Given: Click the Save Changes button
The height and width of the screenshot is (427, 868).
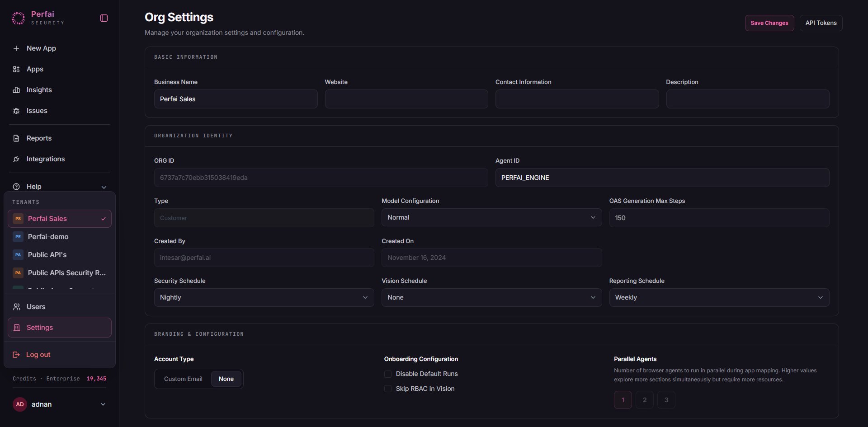Looking at the screenshot, I should pyautogui.click(x=769, y=23).
